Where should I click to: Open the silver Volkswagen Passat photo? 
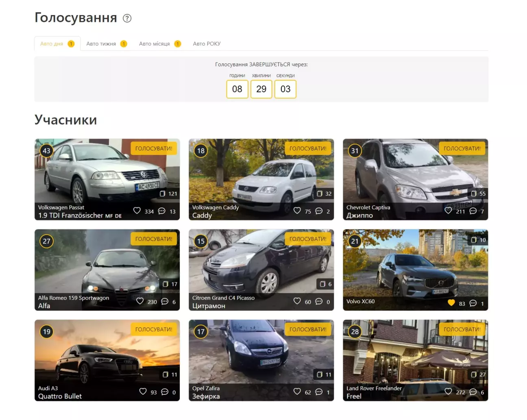pos(107,179)
